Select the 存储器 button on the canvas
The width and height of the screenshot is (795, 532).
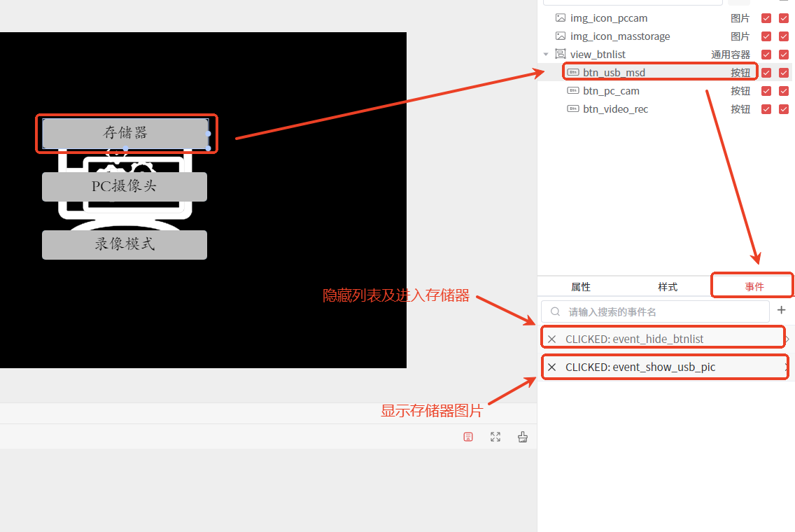[125, 134]
